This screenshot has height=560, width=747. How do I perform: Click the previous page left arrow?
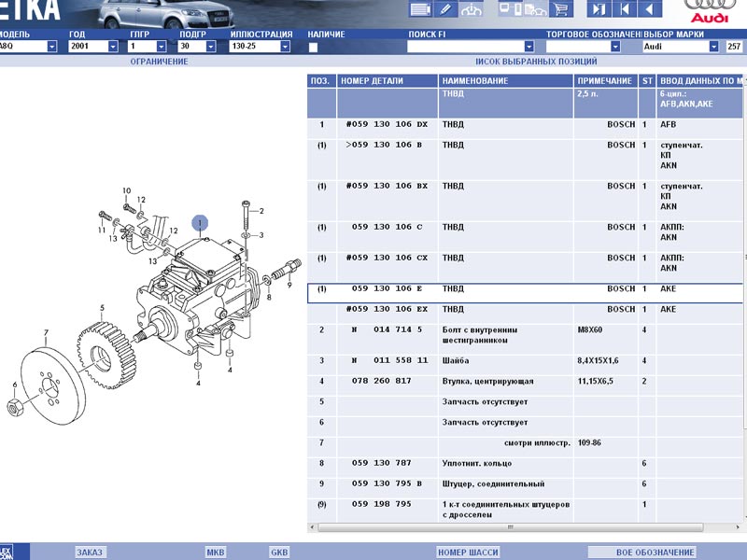[649, 10]
